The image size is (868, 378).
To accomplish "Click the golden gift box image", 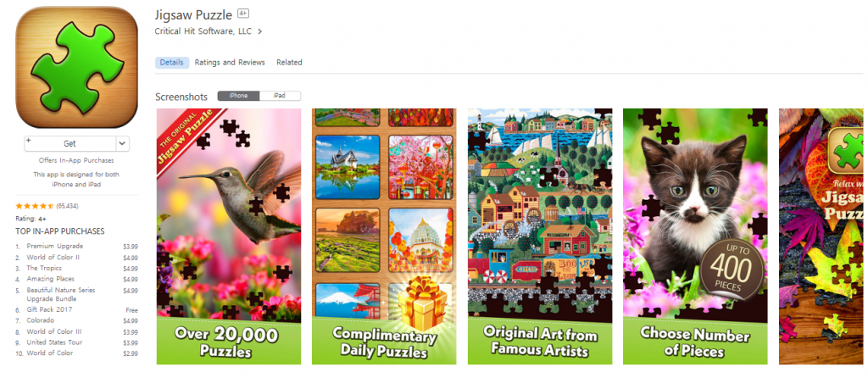I will [x=422, y=303].
